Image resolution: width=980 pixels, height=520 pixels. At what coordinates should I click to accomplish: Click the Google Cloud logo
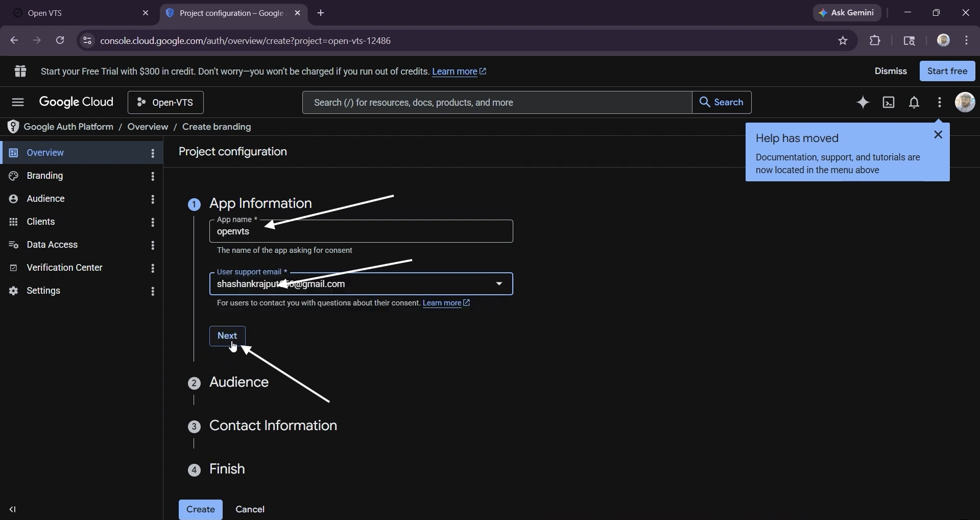(77, 103)
